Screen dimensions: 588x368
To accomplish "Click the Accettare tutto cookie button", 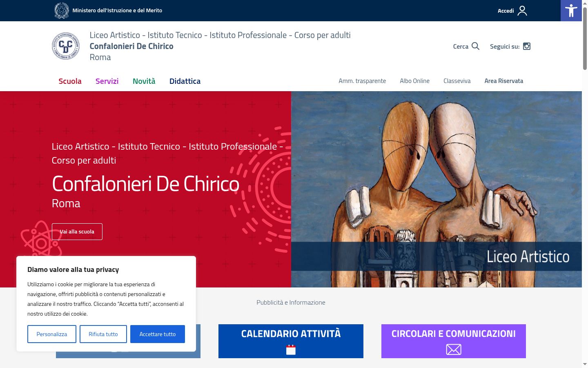I will 158,334.
